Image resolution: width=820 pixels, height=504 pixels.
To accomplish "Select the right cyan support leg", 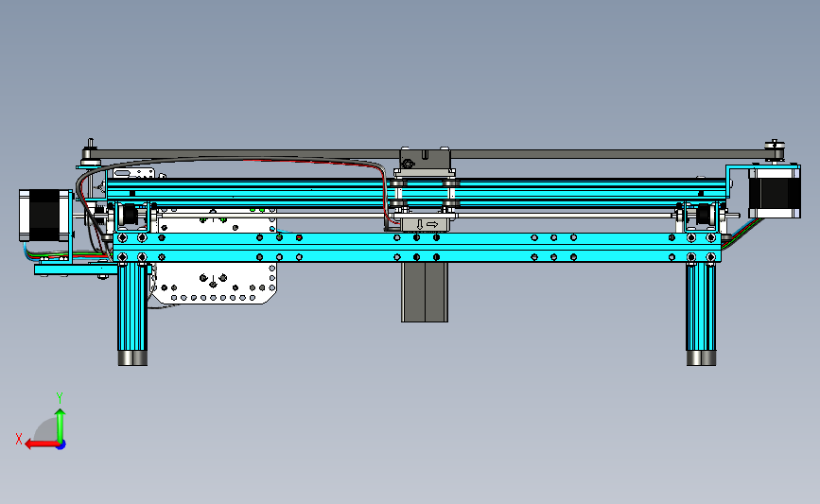I will click(x=701, y=307).
